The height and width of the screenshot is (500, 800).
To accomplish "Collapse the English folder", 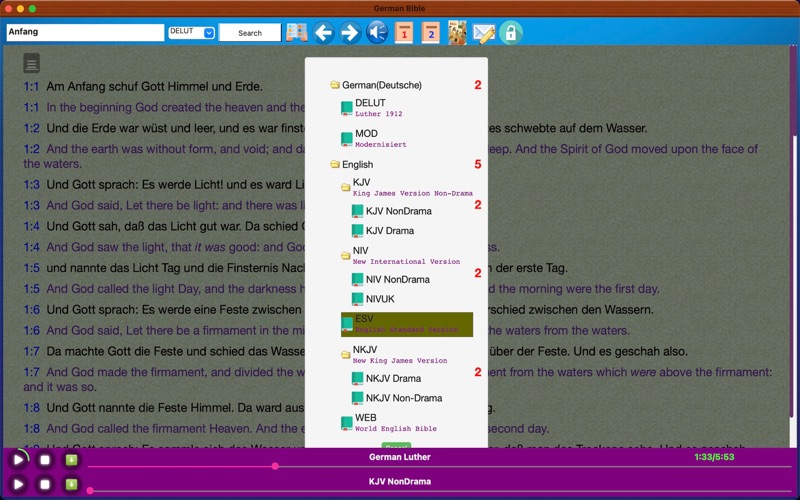I will click(x=335, y=164).
